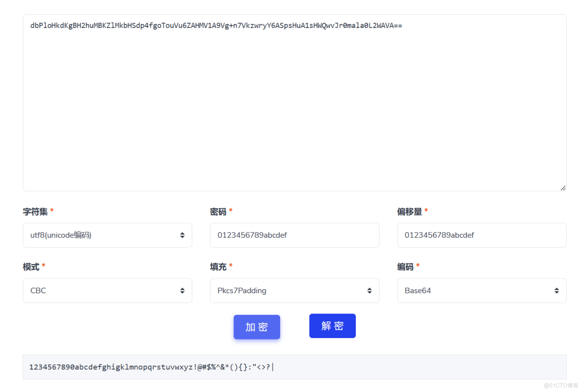Click inside the 密码 password field
Viewport: 582px width, 392px height.
pos(294,235)
